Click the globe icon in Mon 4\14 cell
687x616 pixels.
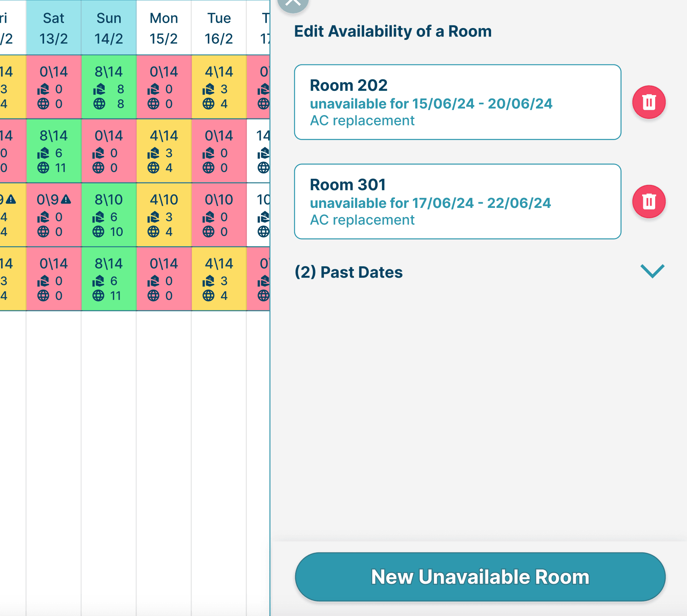coord(153,168)
